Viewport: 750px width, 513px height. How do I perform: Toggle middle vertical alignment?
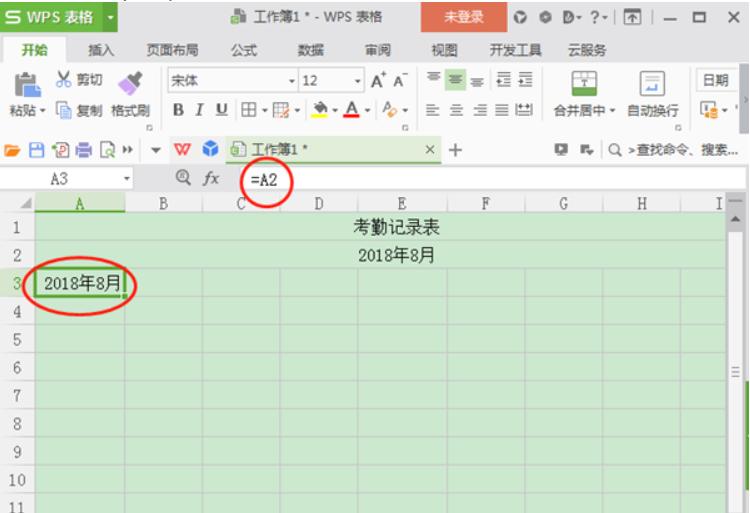[x=455, y=79]
